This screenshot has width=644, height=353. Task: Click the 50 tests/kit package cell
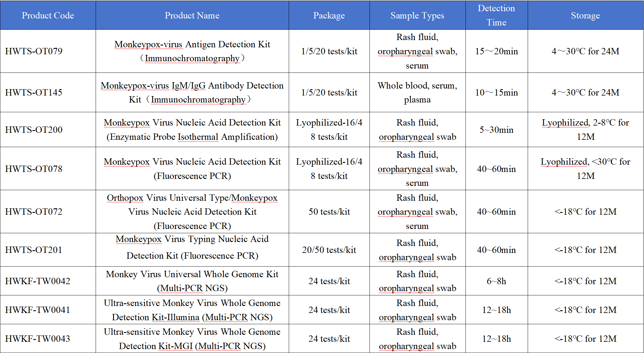pos(329,212)
